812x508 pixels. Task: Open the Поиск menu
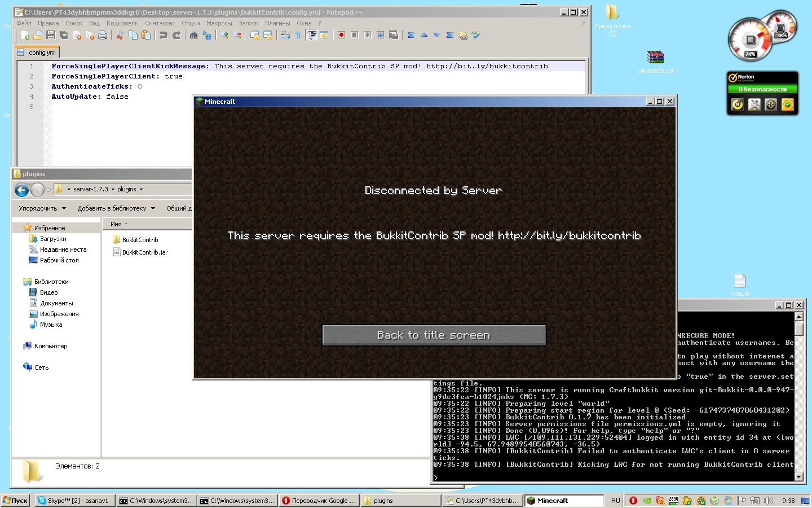coord(74,23)
